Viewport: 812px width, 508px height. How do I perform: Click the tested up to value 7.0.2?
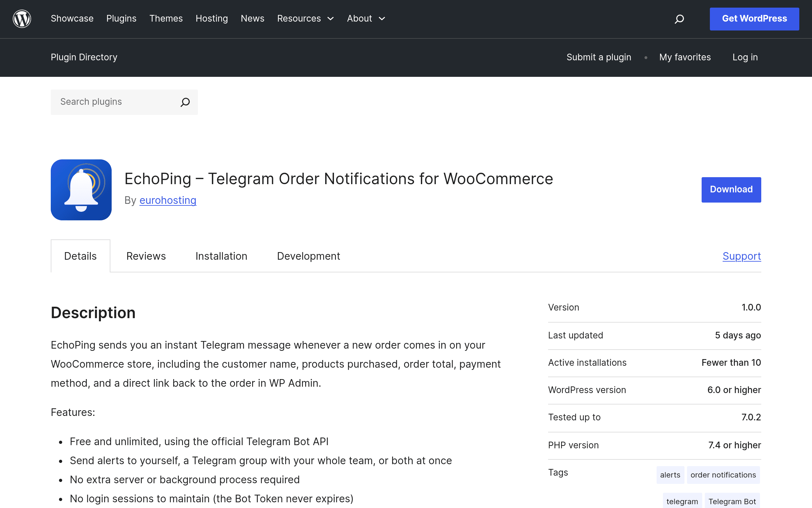point(751,417)
